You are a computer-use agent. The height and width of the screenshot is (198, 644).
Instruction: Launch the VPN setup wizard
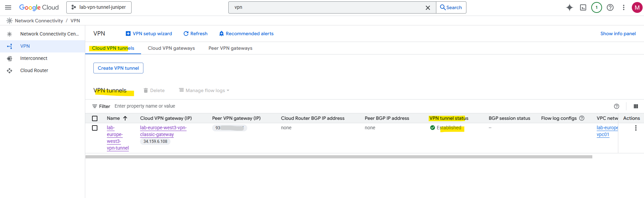(149, 34)
